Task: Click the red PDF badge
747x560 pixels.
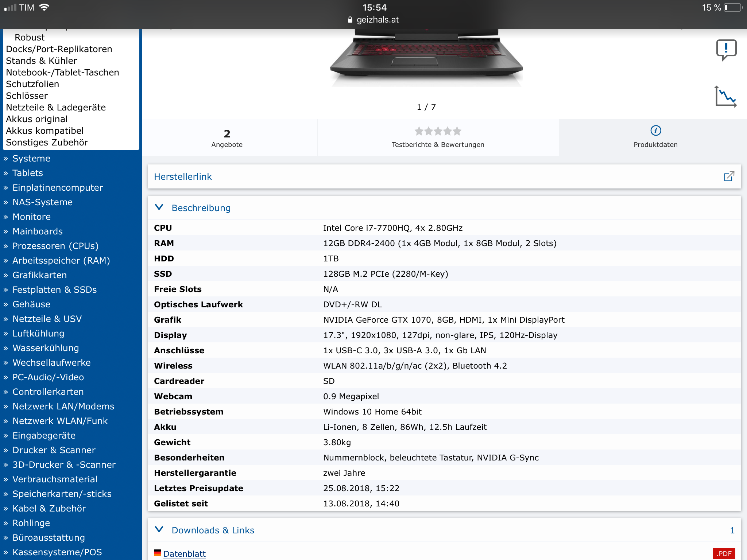Action: click(724, 553)
